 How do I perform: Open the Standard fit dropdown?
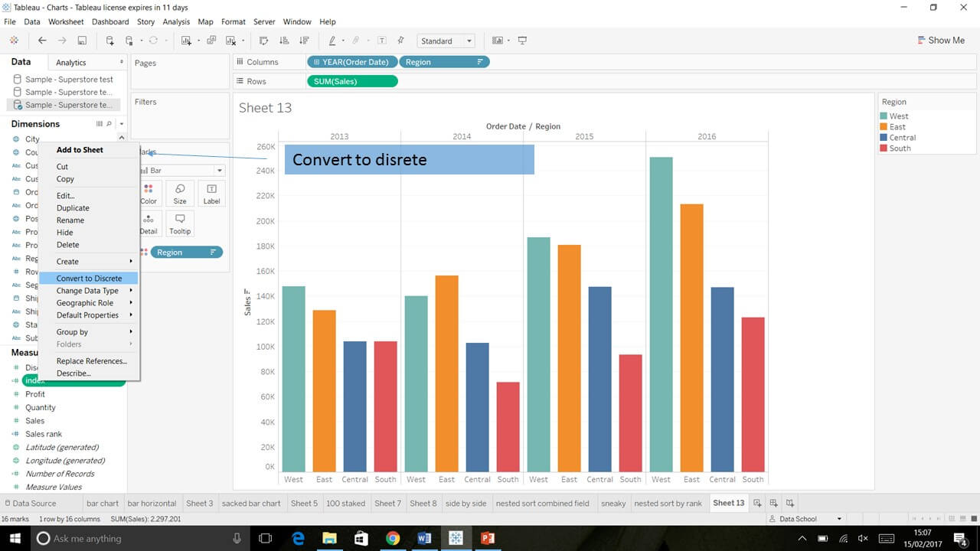(x=446, y=41)
